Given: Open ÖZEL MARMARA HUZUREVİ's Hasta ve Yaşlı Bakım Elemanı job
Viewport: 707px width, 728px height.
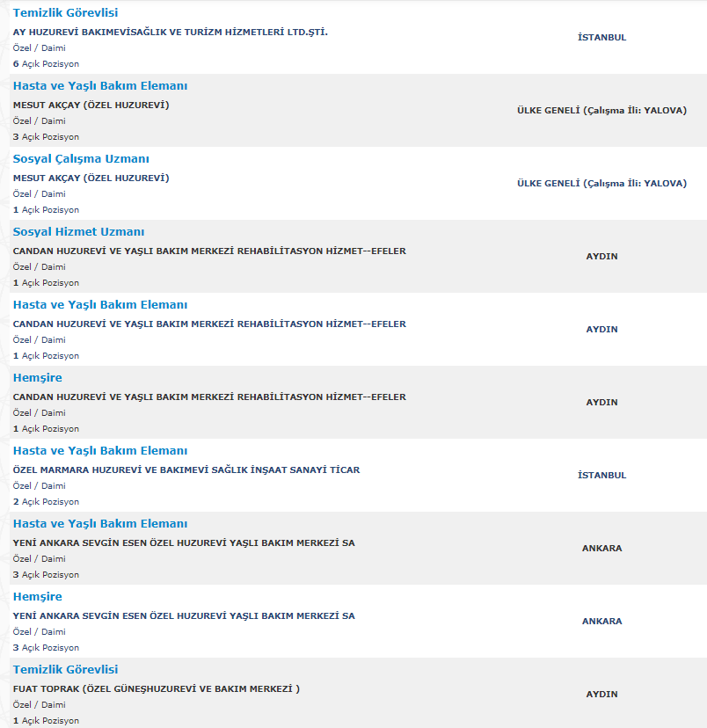Looking at the screenshot, I should (99, 451).
